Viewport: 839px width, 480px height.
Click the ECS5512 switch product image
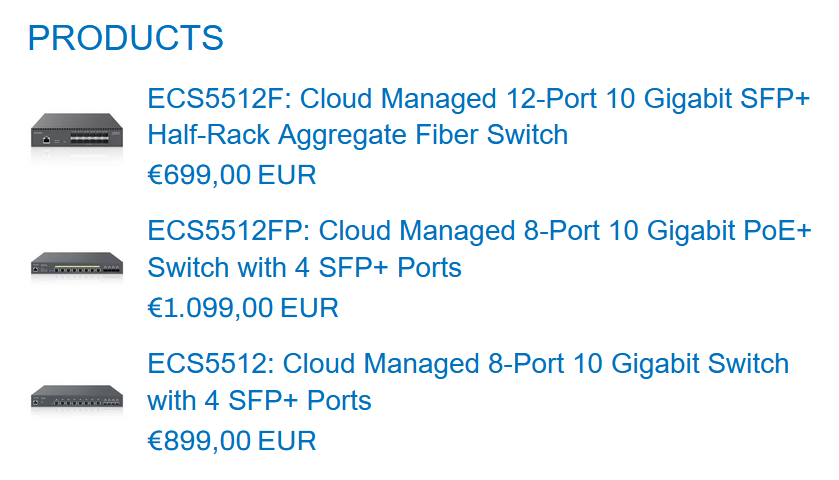click(x=77, y=397)
